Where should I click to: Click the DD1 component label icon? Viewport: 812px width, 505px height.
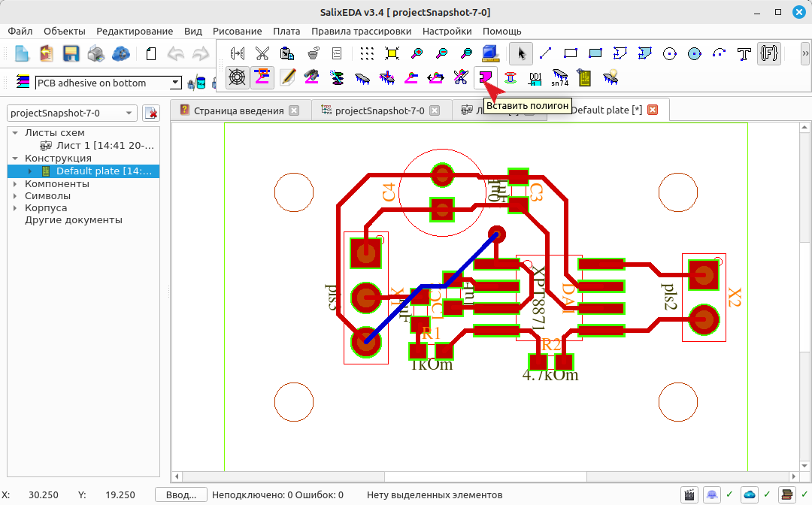pyautogui.click(x=535, y=79)
